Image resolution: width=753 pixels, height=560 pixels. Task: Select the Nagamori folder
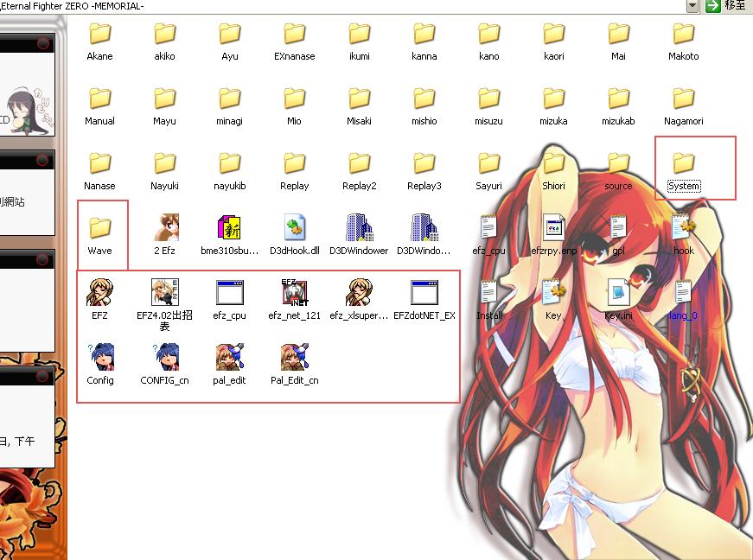click(683, 99)
